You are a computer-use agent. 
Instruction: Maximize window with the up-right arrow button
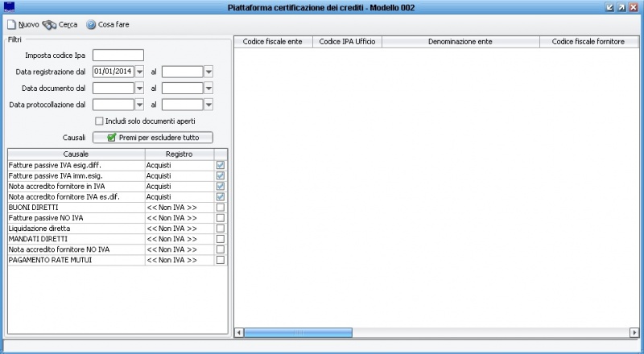(621, 7)
